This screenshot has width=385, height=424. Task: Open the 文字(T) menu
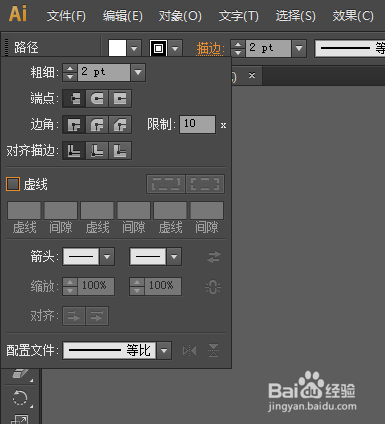point(238,16)
